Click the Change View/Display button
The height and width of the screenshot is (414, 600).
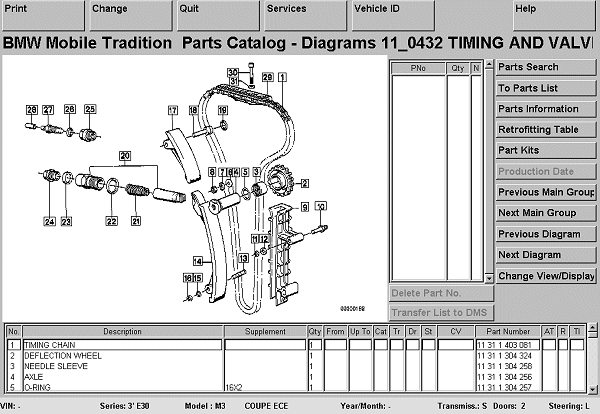coord(546,276)
